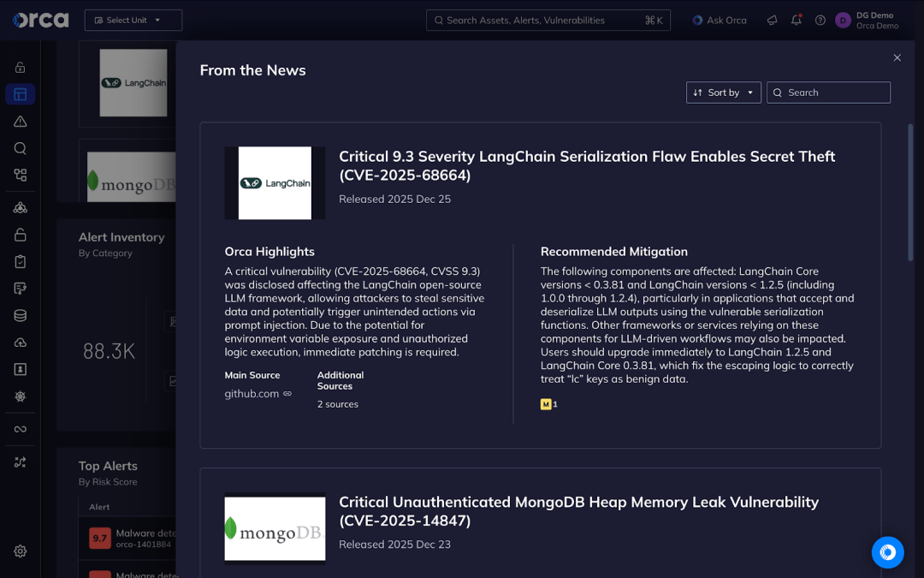Open Settings using the gear icon
The height and width of the screenshot is (578, 924).
[x=20, y=551]
